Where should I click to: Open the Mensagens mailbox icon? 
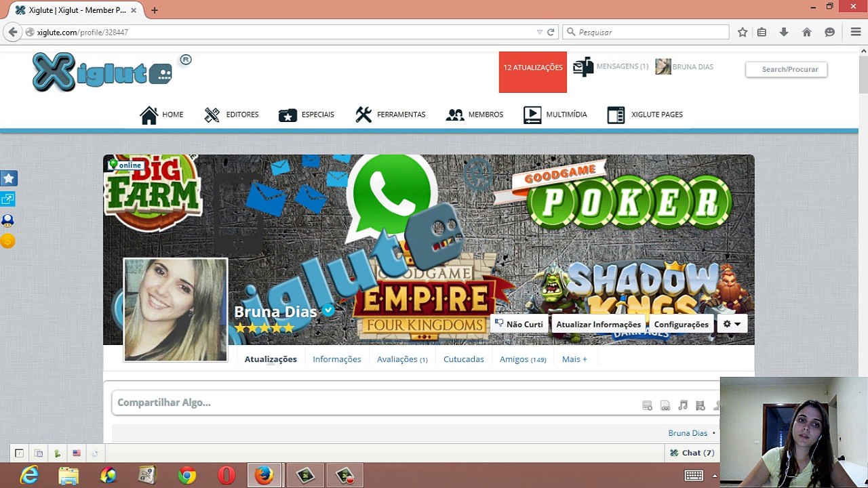[x=583, y=66]
